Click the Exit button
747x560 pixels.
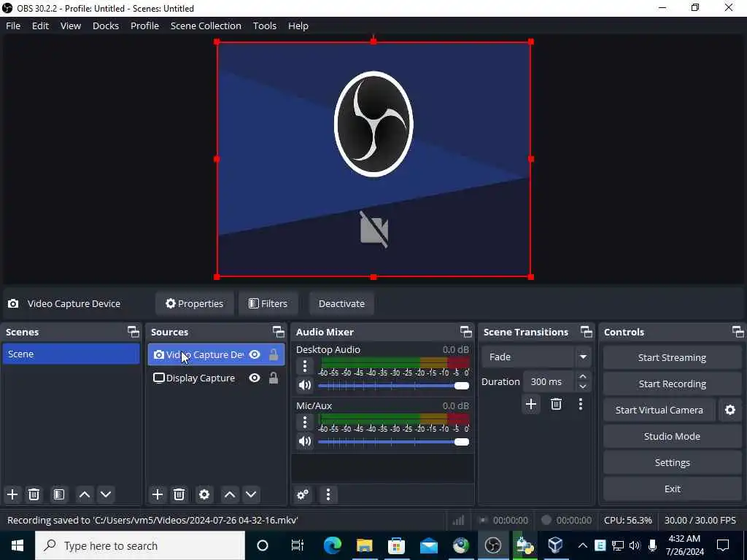[672, 489]
